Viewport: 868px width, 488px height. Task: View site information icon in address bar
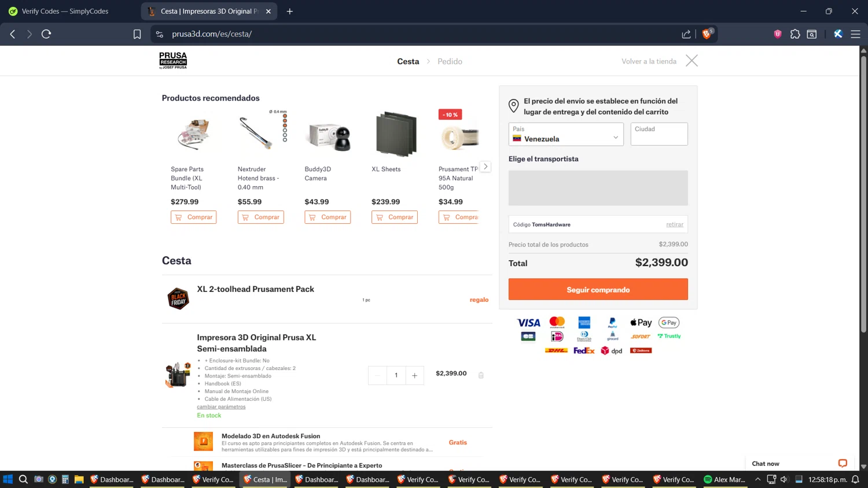[x=160, y=34]
